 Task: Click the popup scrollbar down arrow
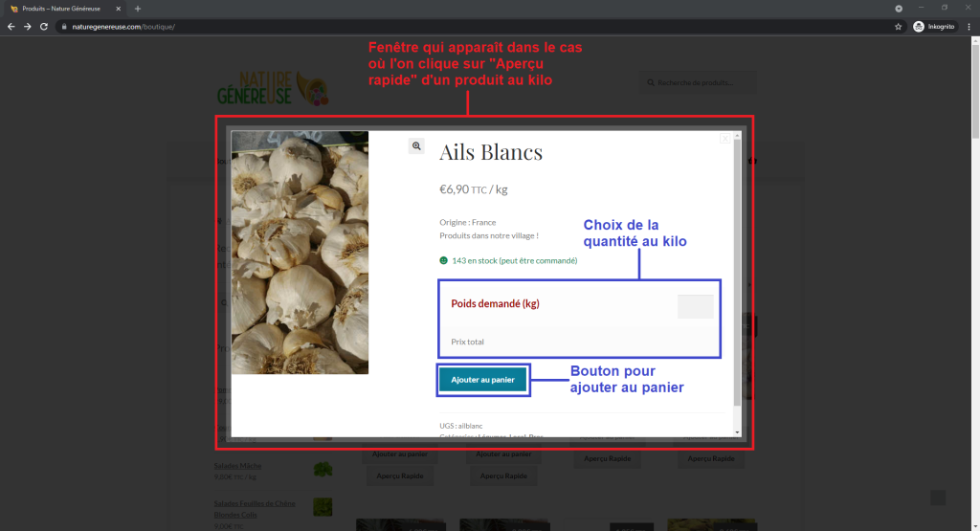[x=738, y=432]
